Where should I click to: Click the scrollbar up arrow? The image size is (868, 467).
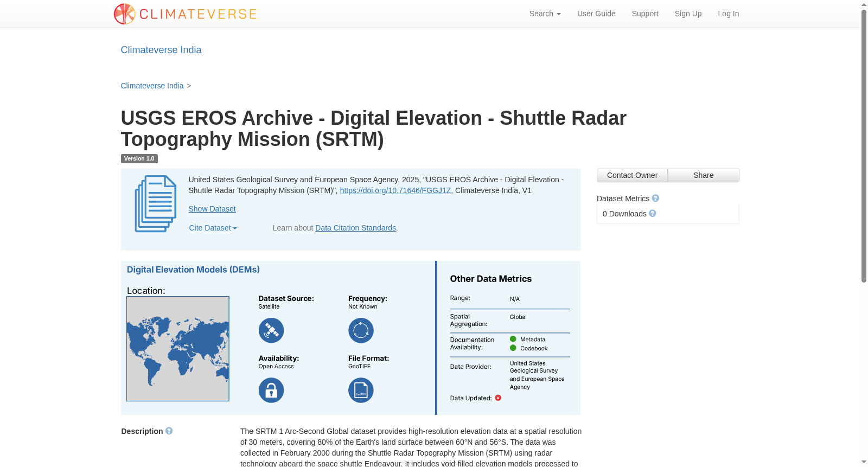(x=864, y=4)
